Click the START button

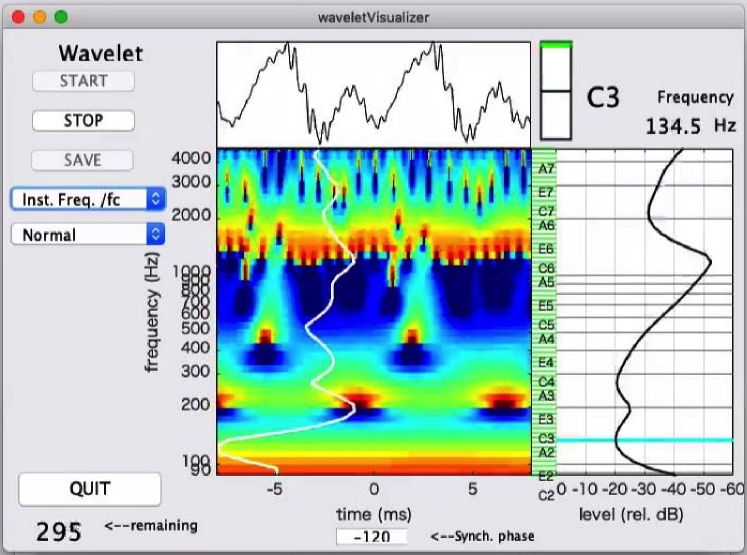(x=83, y=81)
